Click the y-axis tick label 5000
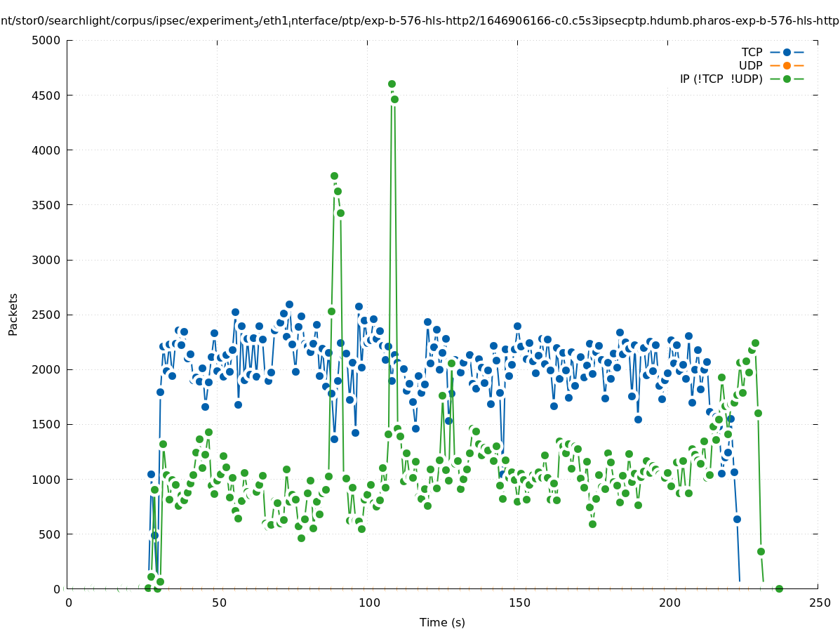The width and height of the screenshot is (840, 632). click(46, 40)
